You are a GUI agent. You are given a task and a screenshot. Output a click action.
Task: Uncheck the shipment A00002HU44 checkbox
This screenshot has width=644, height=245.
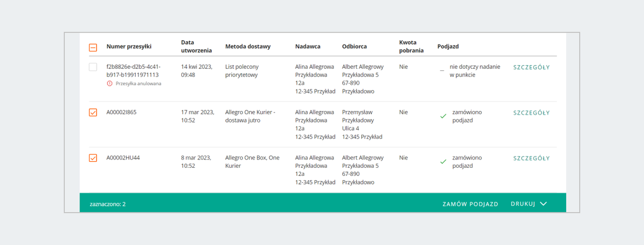point(93,158)
